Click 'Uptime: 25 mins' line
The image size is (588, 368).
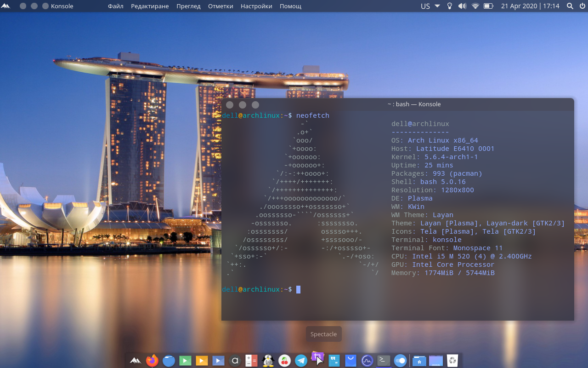point(422,165)
